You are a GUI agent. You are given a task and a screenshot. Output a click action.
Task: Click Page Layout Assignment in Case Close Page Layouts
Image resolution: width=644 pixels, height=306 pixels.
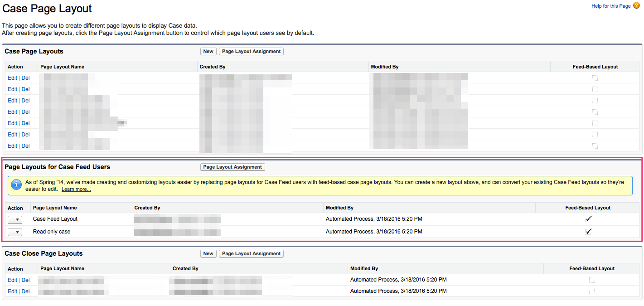click(252, 254)
